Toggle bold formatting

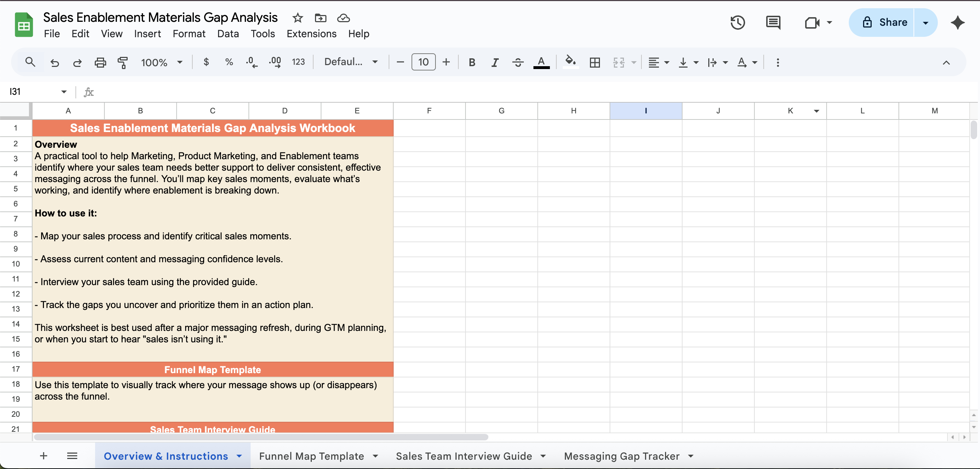[472, 62]
